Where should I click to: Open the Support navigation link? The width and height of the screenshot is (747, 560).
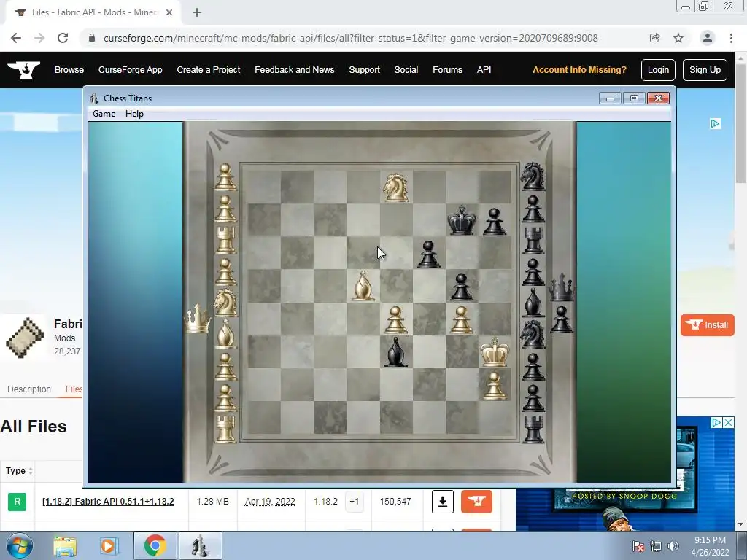point(365,70)
